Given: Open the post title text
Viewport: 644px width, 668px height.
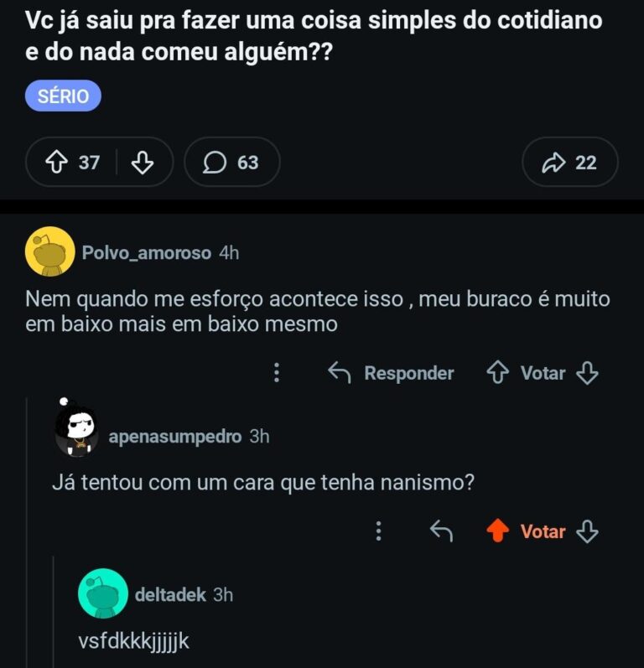Looking at the screenshot, I should [313, 36].
